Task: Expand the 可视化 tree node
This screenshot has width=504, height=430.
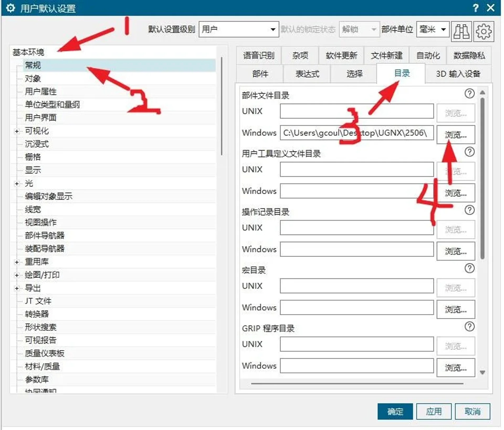Action: tap(17, 131)
